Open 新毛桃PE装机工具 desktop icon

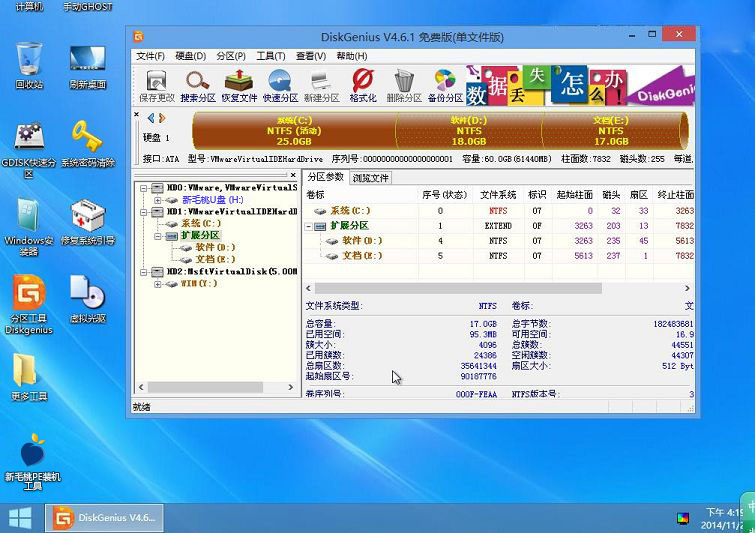(x=33, y=462)
